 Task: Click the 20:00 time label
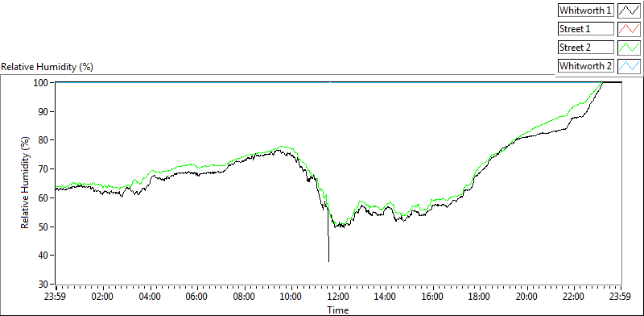527,297
